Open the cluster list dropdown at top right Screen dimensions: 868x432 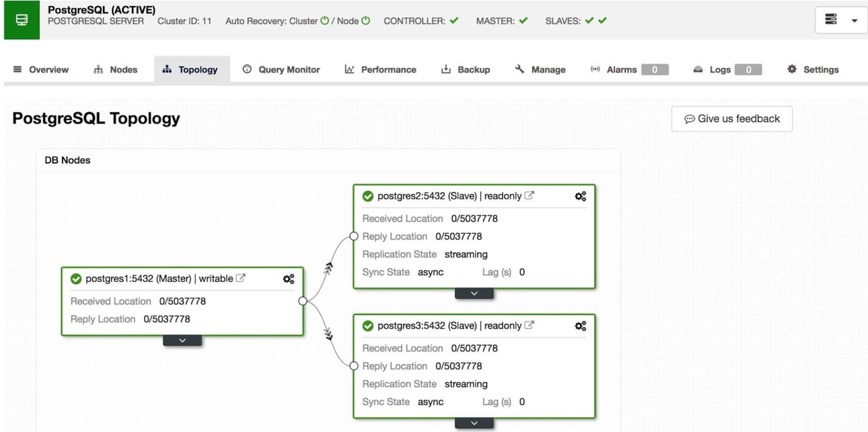click(x=841, y=20)
